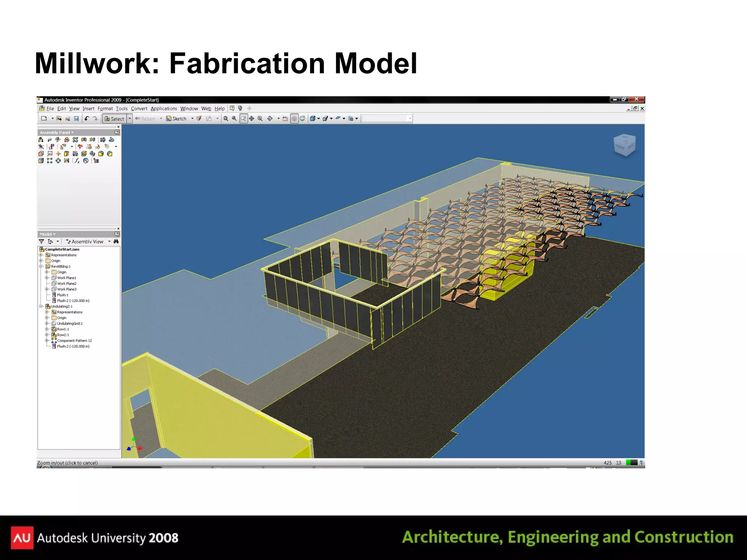
Task: Select the Row2:1 tree item
Action: coord(60,335)
